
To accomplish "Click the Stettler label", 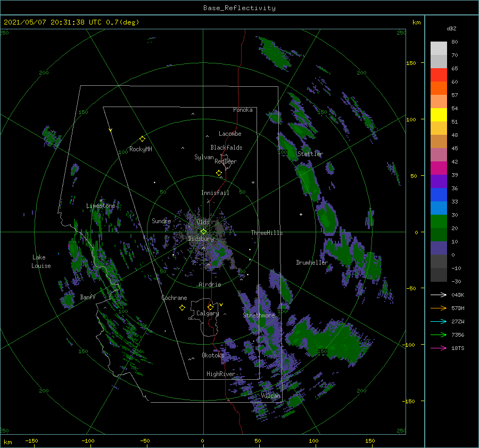I will click(x=310, y=154).
